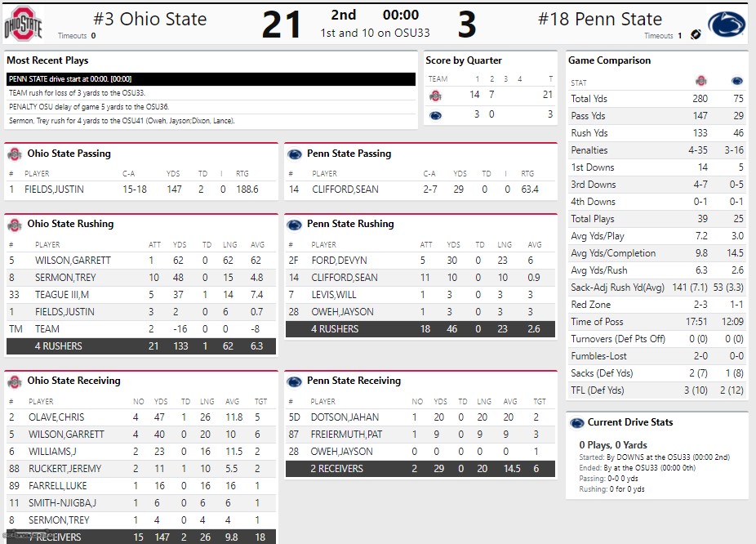
Task: Click the Penn State logo in the header
Action: [726, 25]
